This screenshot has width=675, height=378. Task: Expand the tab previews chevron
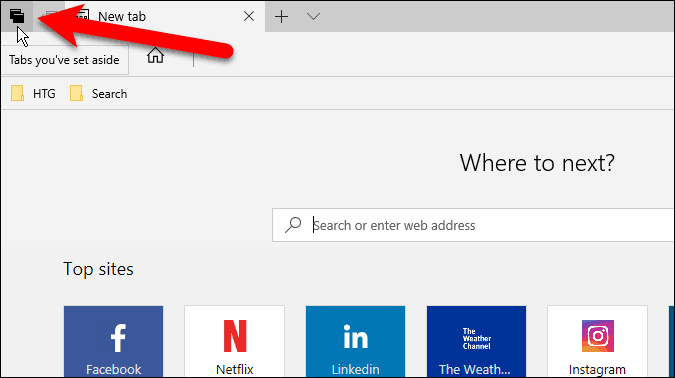click(x=313, y=16)
